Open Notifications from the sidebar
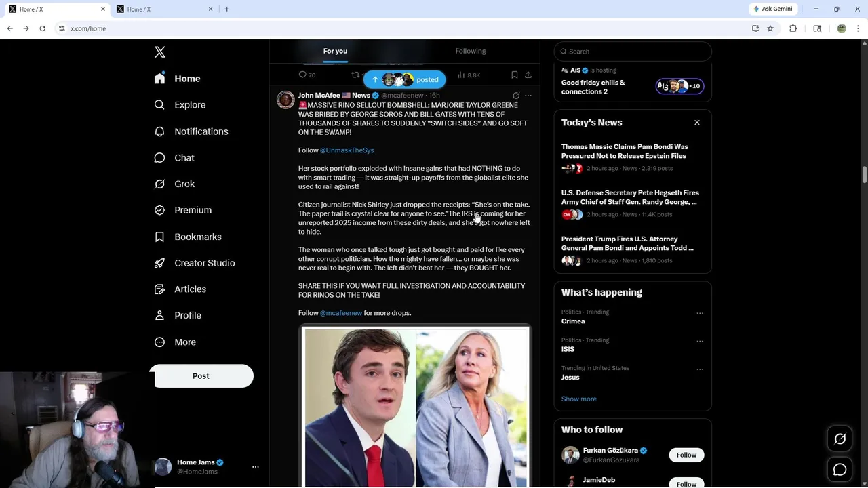The image size is (868, 488). 191,131
